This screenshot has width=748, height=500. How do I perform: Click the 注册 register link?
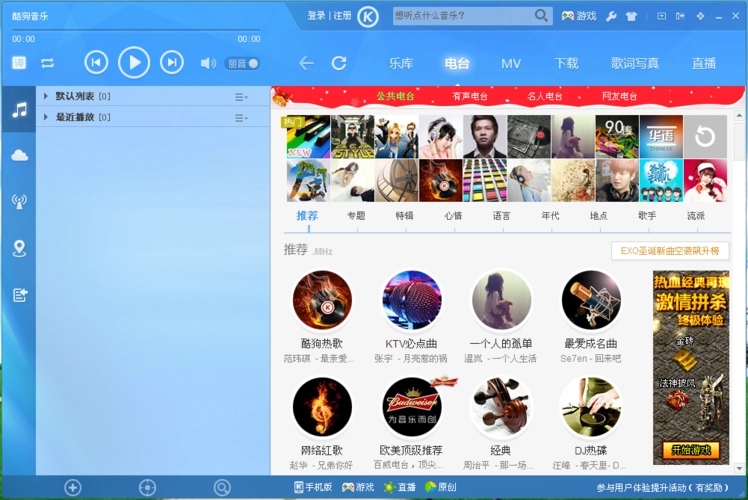coord(342,16)
